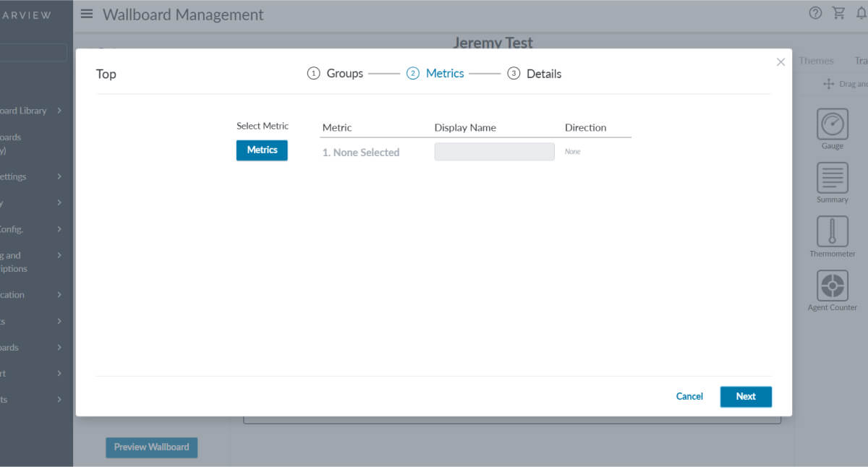Click the help question mark icon
This screenshot has width=868, height=467.
[x=815, y=13]
